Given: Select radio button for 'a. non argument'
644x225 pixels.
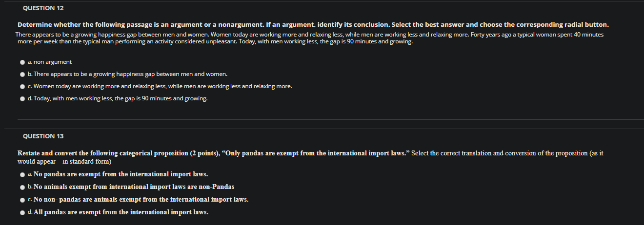Looking at the screenshot, I should point(22,62).
